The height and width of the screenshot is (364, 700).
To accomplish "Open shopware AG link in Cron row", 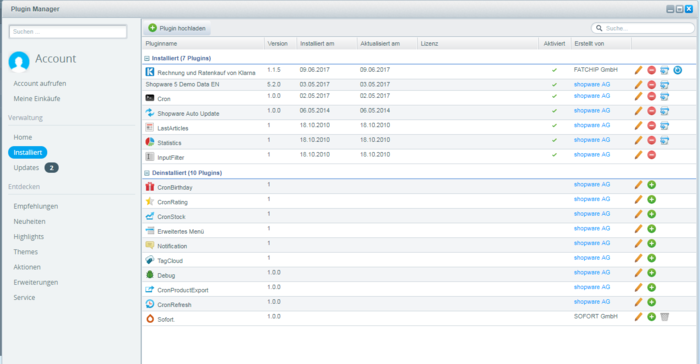I will coord(592,96).
